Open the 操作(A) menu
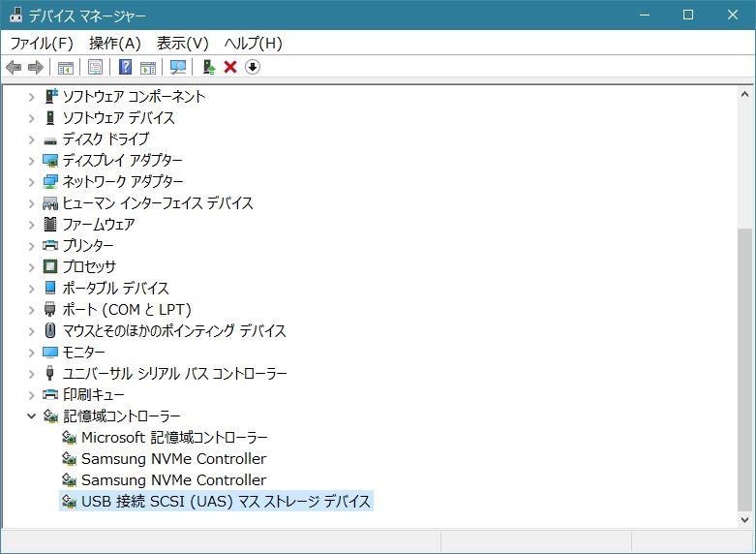This screenshot has height=554, width=756. coord(115,43)
